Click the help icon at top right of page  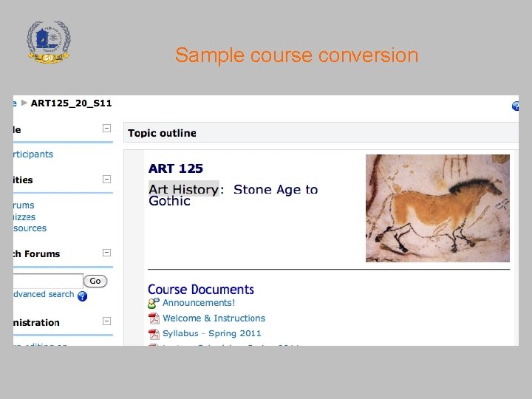pos(515,106)
